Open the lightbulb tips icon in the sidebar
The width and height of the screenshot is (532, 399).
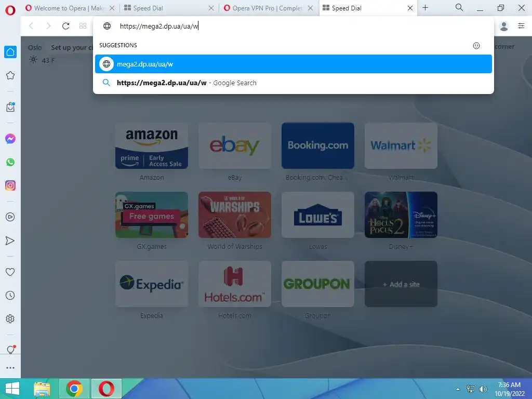[x=10, y=350]
